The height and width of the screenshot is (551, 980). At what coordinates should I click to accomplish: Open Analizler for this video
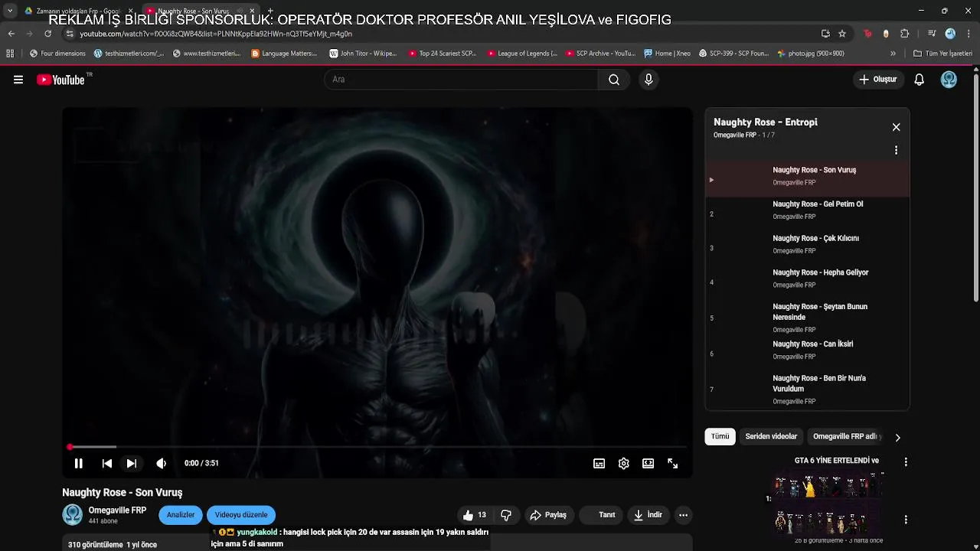tap(181, 515)
